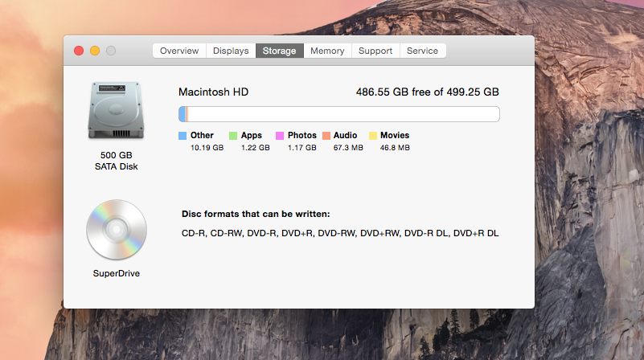Click the SuperDrive disc icon
644x360 pixels.
[117, 230]
